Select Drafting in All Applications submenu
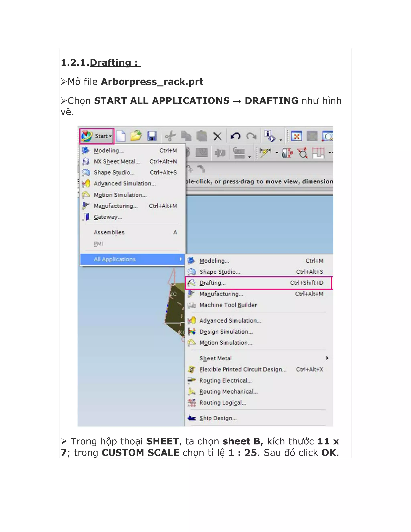This screenshot has height=532, width=411. click(259, 283)
